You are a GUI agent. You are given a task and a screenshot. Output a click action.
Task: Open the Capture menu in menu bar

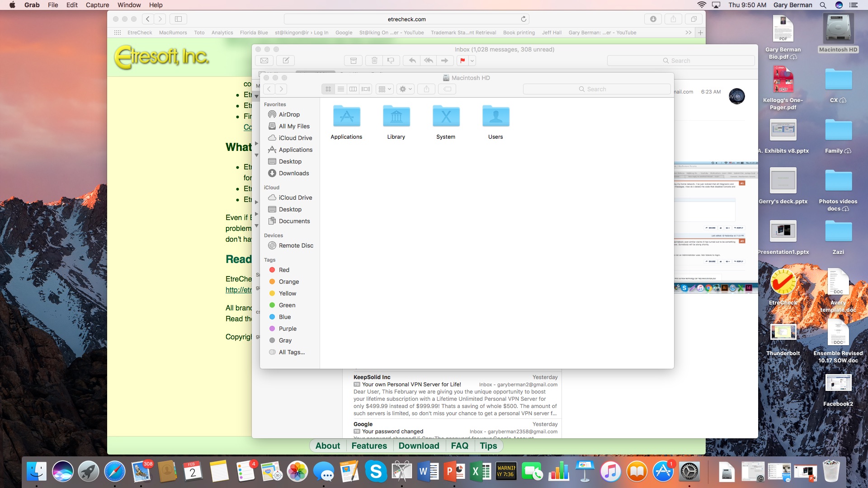(97, 5)
